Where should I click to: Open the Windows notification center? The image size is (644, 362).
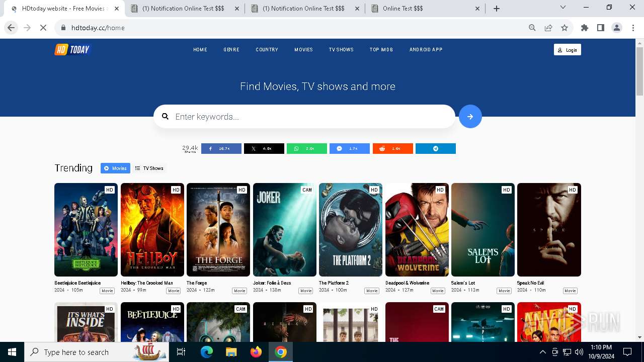pyautogui.click(x=627, y=352)
